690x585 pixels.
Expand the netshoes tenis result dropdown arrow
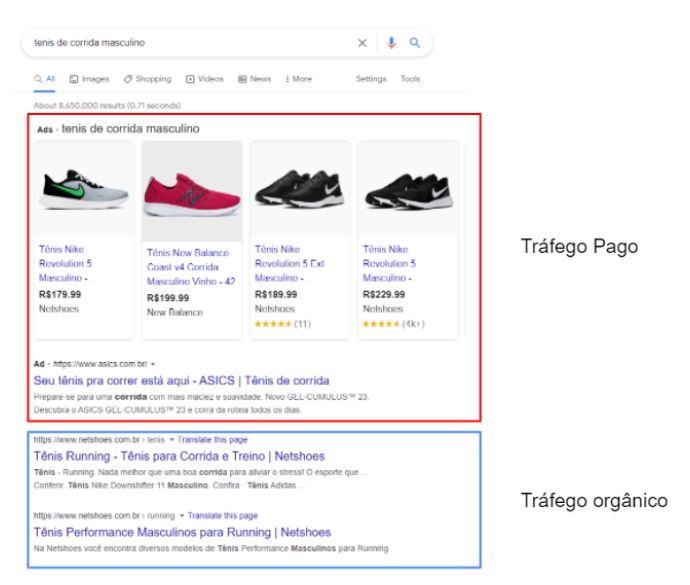click(x=172, y=440)
